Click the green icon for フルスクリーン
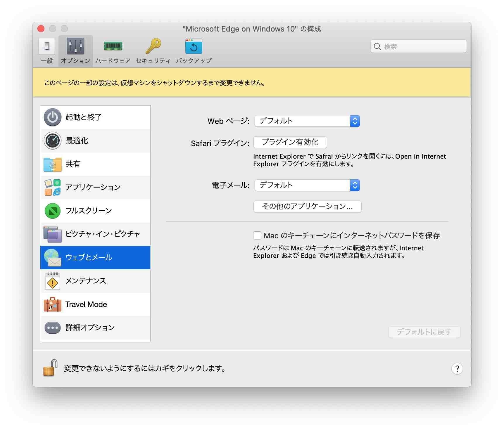 [x=53, y=211]
